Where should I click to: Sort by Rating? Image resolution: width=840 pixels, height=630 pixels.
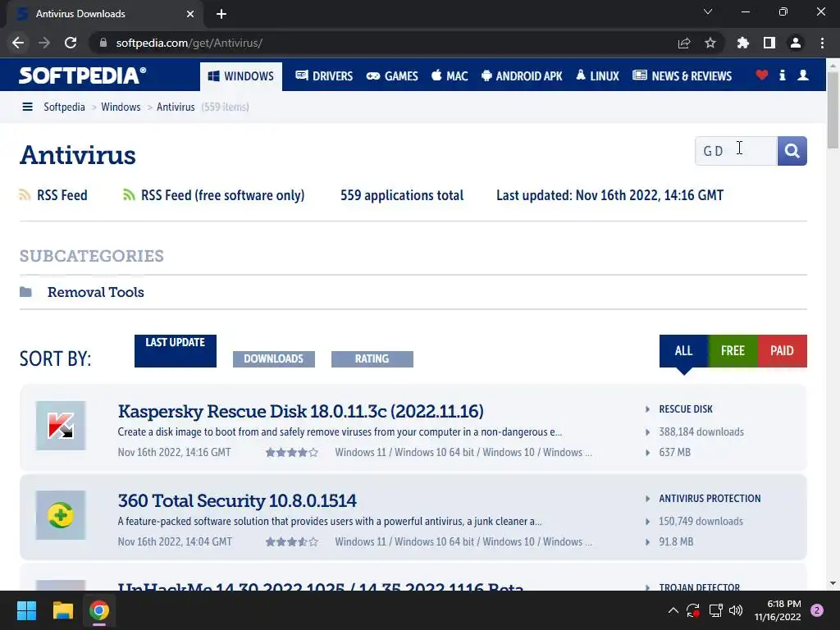[x=372, y=359]
